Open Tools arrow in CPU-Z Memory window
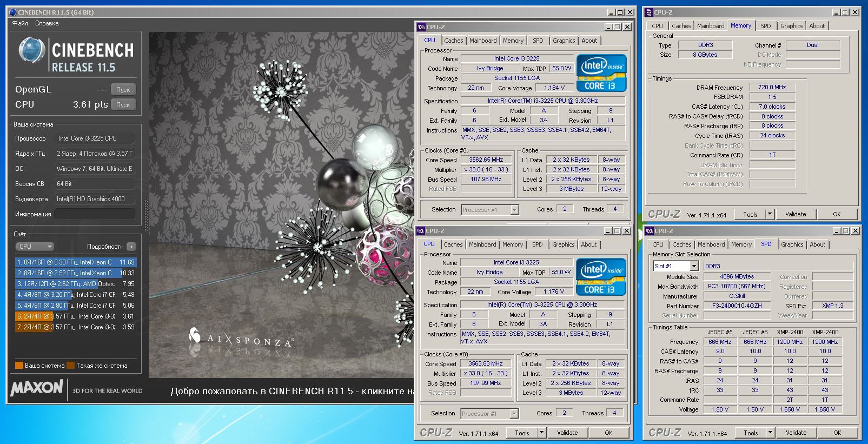The width and height of the screenshot is (868, 444). pos(770,214)
